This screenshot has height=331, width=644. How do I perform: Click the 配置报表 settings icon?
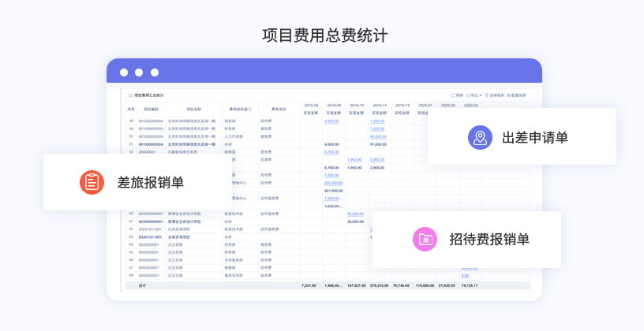point(509,95)
